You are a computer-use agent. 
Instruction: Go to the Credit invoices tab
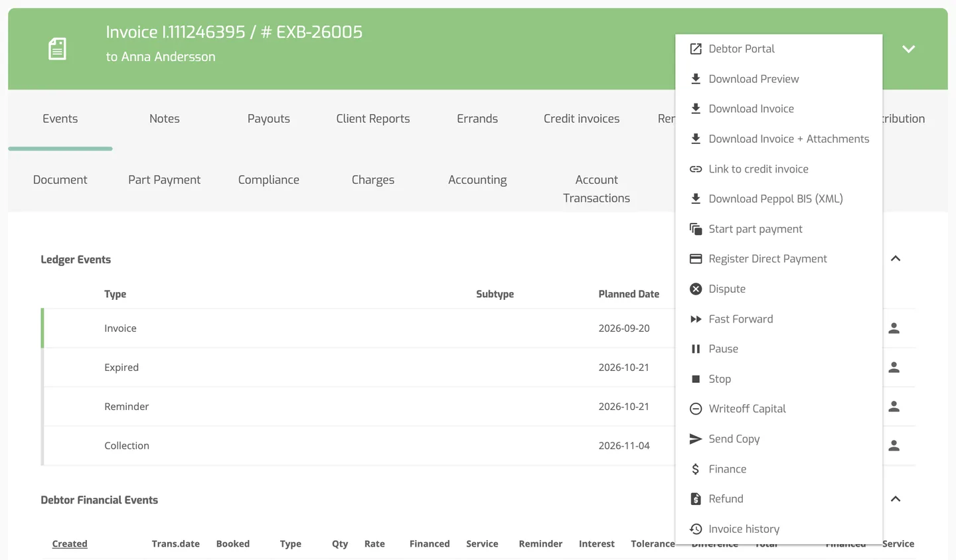pyautogui.click(x=582, y=119)
